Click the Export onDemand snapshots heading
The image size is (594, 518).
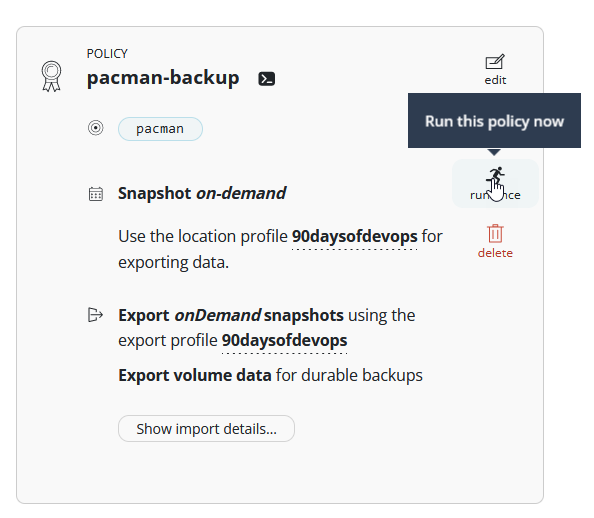[x=231, y=315]
